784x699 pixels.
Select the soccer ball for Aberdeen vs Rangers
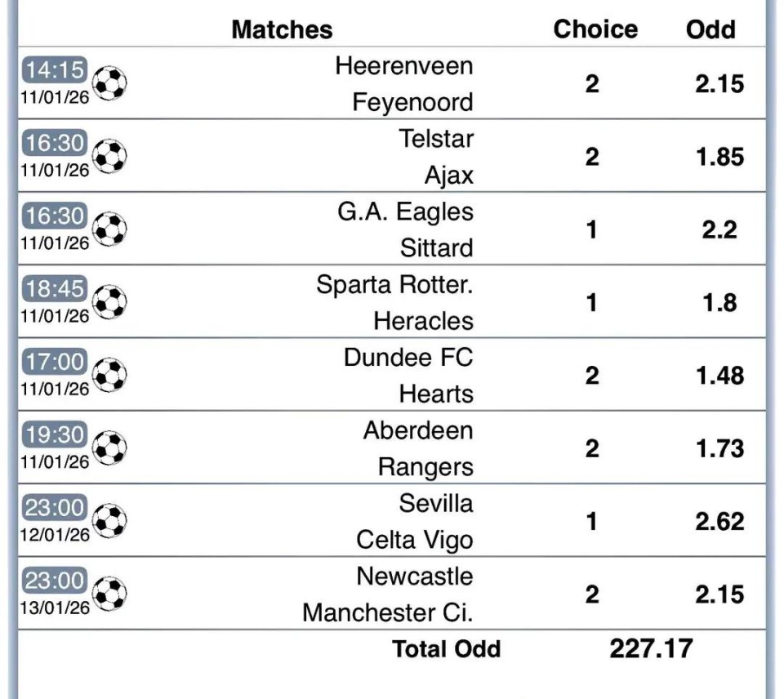(x=109, y=448)
